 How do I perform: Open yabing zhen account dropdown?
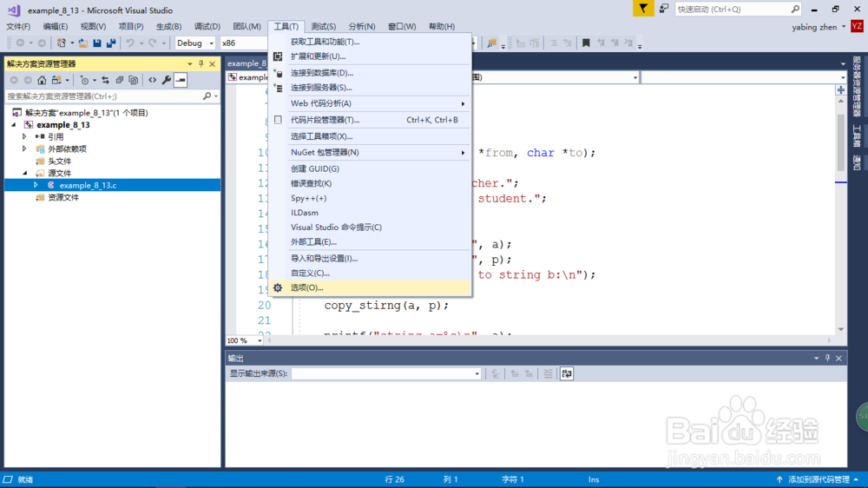pyautogui.click(x=844, y=27)
